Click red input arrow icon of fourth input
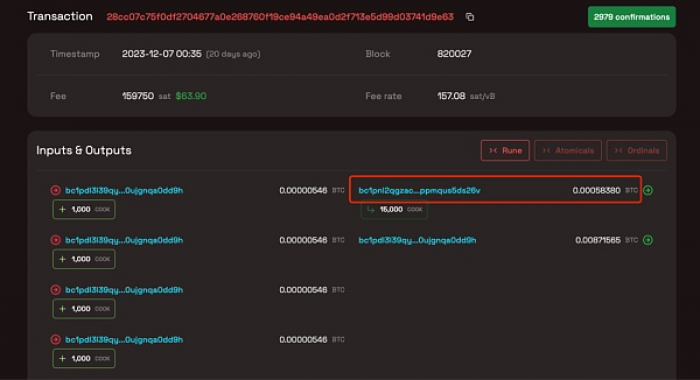The image size is (700, 380). pyautogui.click(x=55, y=340)
